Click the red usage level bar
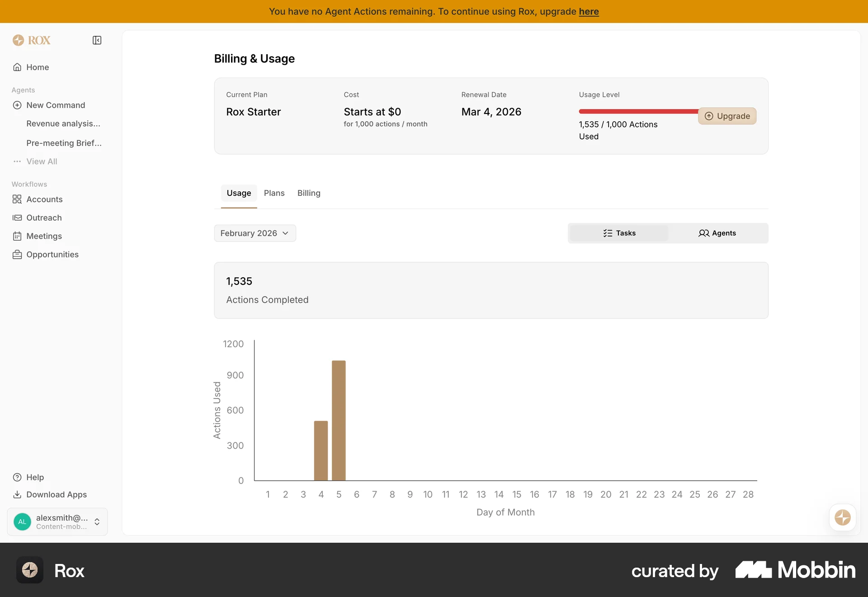This screenshot has height=597, width=868. 637,111
